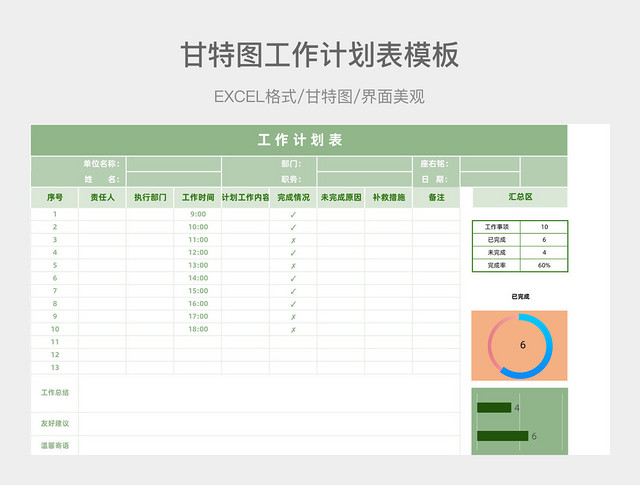This screenshot has height=485, width=640.
Task: Click the 工作时间 column header
Action: click(198, 198)
